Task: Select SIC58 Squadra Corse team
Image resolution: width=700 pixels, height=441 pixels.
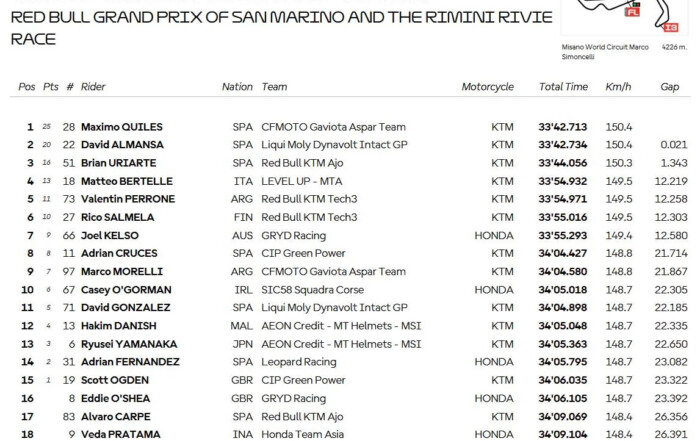Action: tap(312, 290)
